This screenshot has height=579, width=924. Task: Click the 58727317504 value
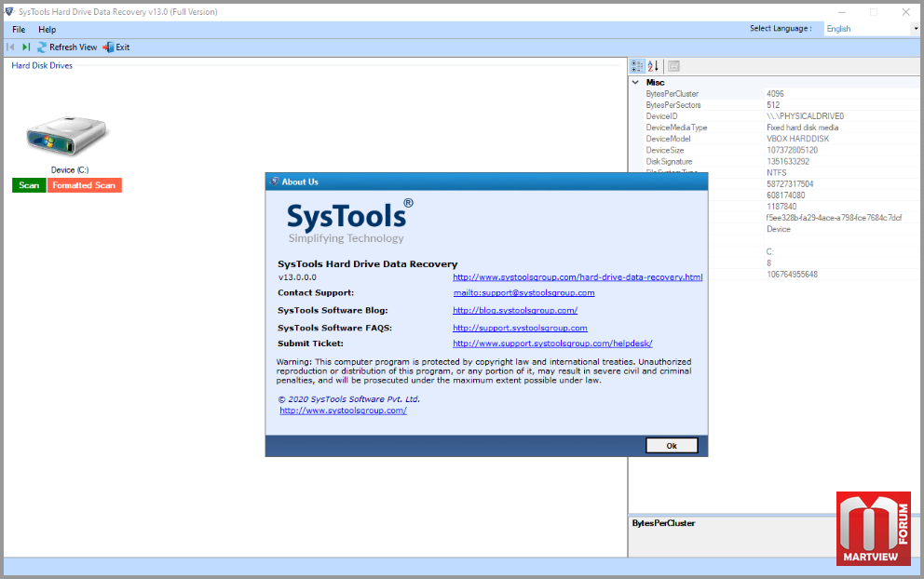790,183
